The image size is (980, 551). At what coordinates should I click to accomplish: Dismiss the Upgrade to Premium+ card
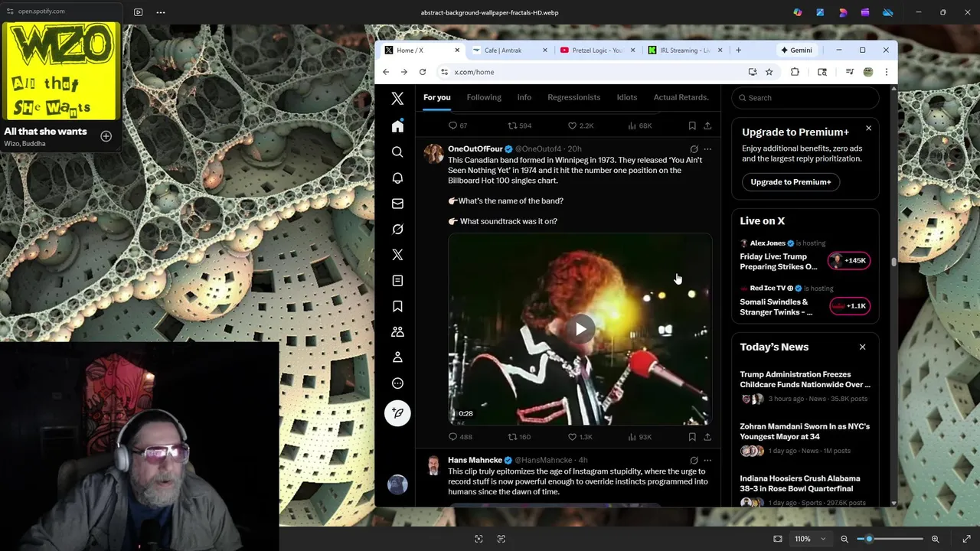(x=868, y=128)
